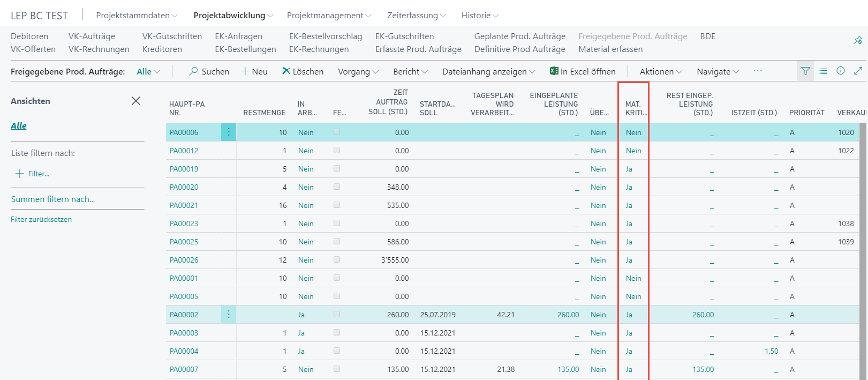Viewport: 868px width, 380px height.
Task: Close the Ansichten filter pane
Action: [x=136, y=101]
